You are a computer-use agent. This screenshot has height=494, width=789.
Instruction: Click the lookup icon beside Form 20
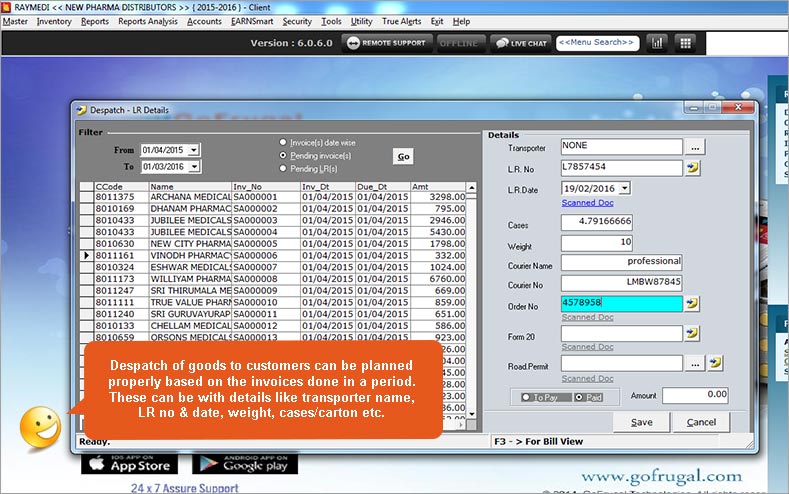tap(691, 333)
